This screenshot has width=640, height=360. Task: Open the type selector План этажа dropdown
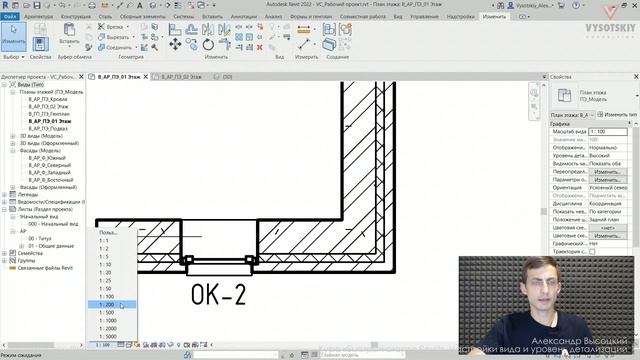point(637,96)
